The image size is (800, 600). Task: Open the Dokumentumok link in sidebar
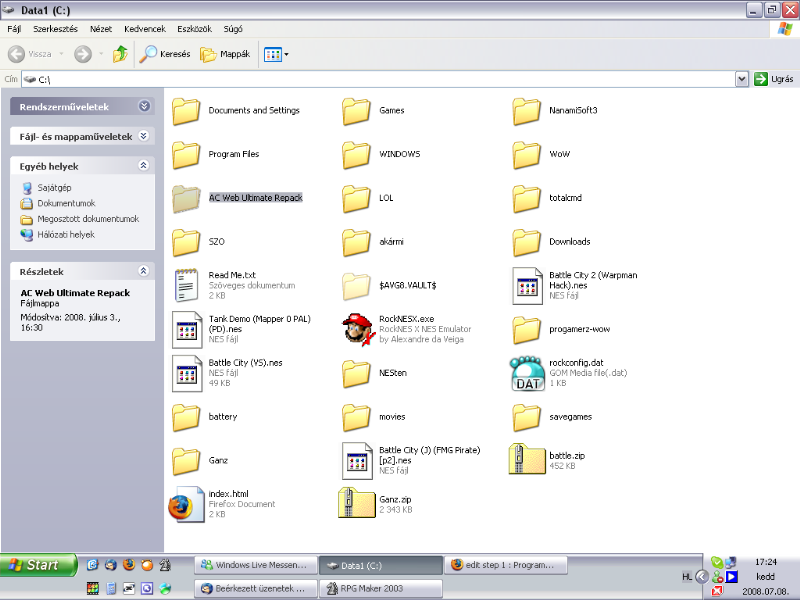click(x=66, y=203)
